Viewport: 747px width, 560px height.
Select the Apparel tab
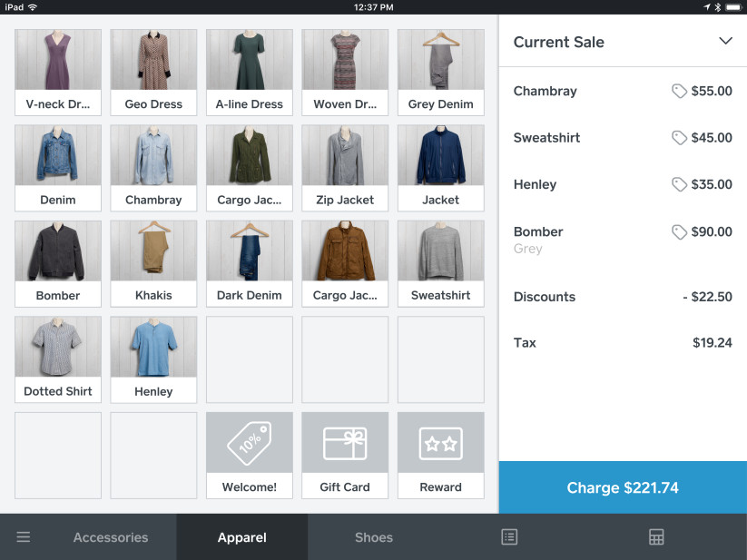[241, 536]
